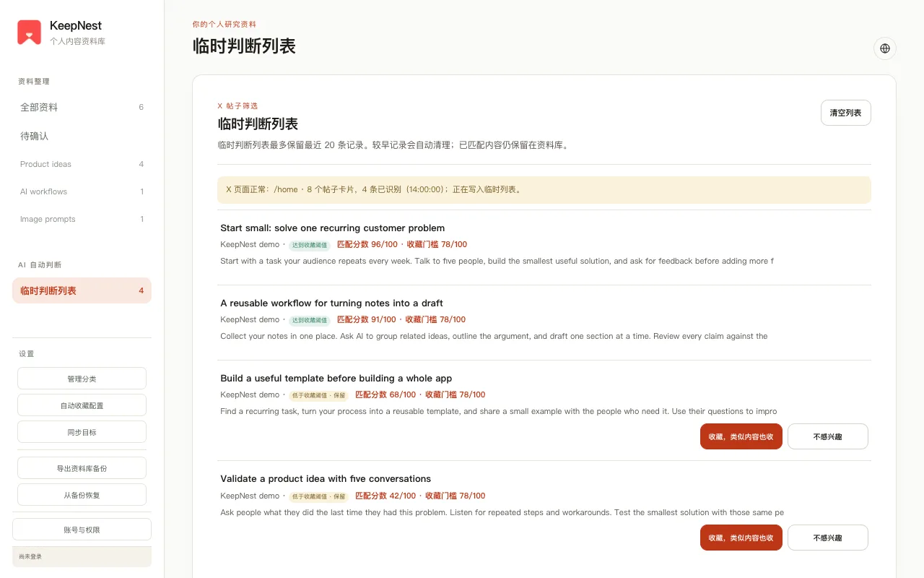Screen dimensions: 924x578
Task: Click the KeepNest bookmark logo icon
Action: (29, 33)
